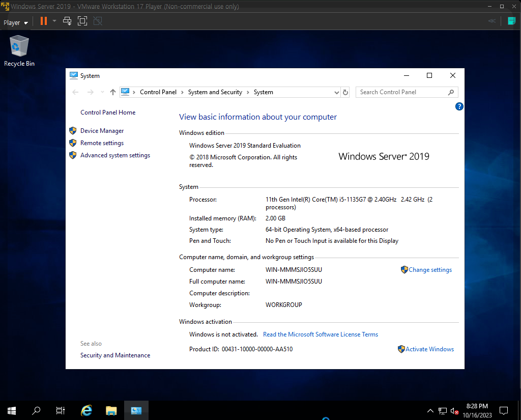Click the computer icon in address bar
Viewport: 521px width, 420px height.
125,92
